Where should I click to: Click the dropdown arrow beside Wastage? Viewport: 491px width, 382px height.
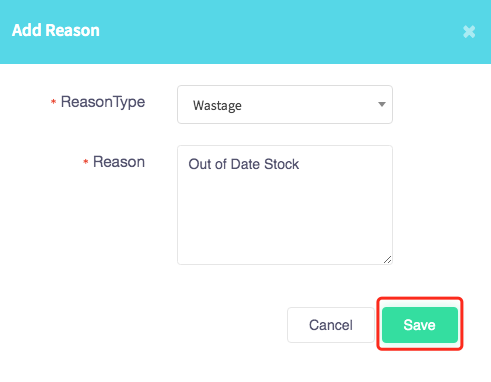(x=382, y=104)
